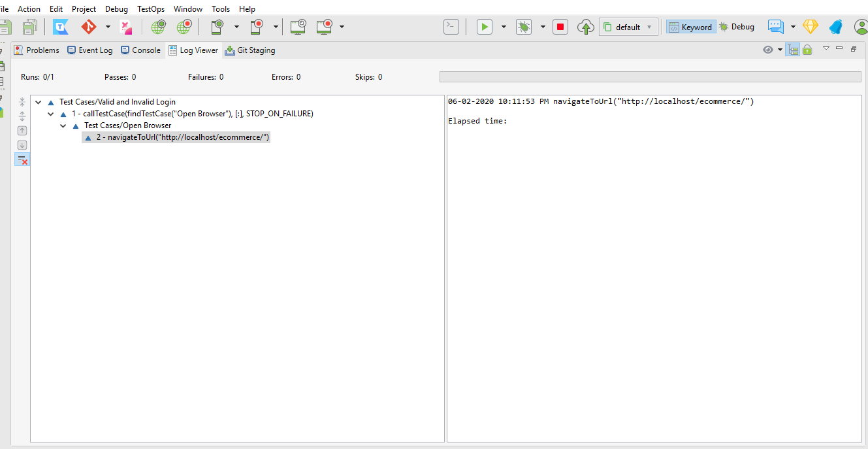This screenshot has height=449, width=868.
Task: Select the Log Viewer tab
Action: tap(193, 50)
